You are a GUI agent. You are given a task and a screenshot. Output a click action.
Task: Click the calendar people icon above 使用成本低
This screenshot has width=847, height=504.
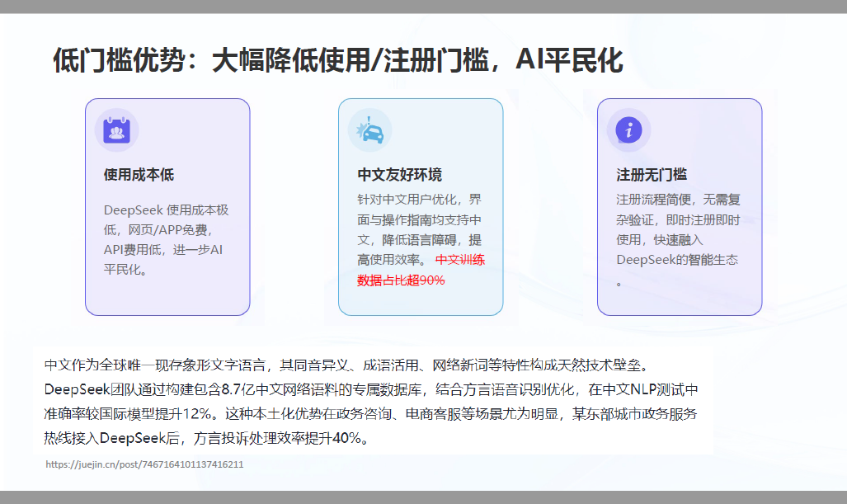pos(116,130)
